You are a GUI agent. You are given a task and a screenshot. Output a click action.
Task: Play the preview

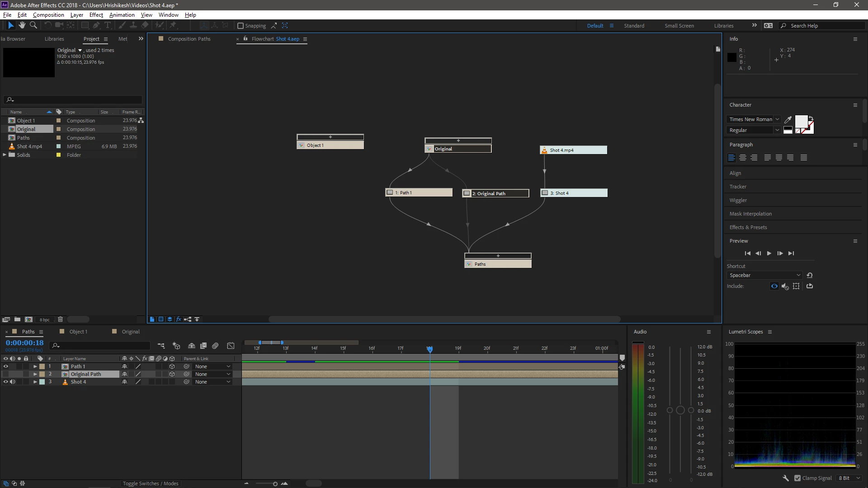[x=769, y=253]
